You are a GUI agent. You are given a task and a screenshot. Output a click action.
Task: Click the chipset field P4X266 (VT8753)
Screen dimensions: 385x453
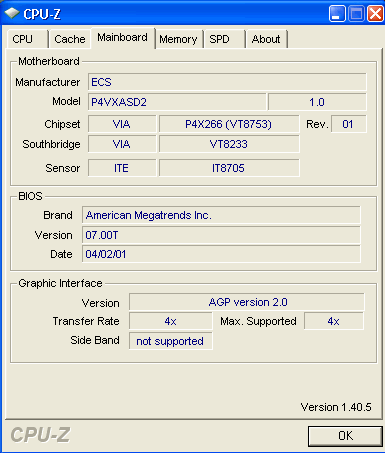(229, 124)
